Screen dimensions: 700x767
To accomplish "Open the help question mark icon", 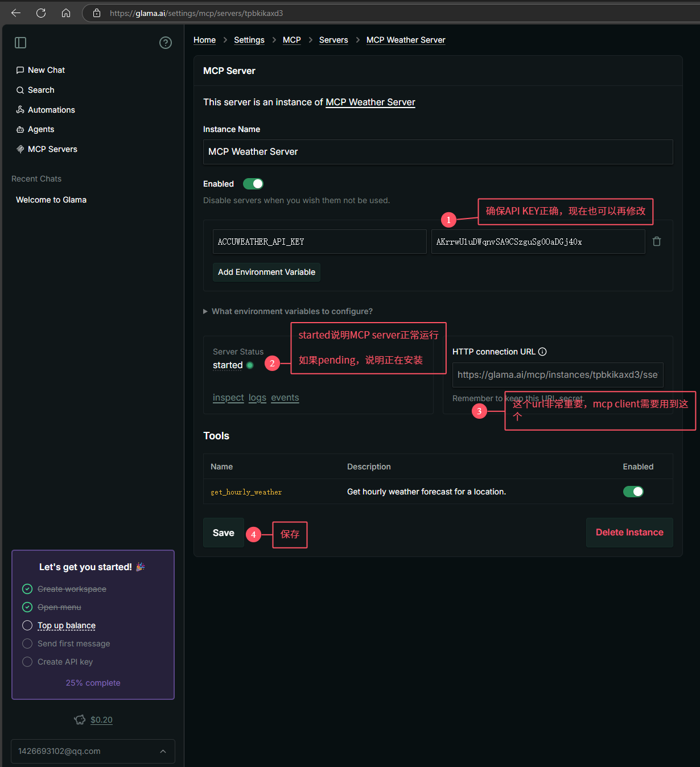I will [166, 43].
